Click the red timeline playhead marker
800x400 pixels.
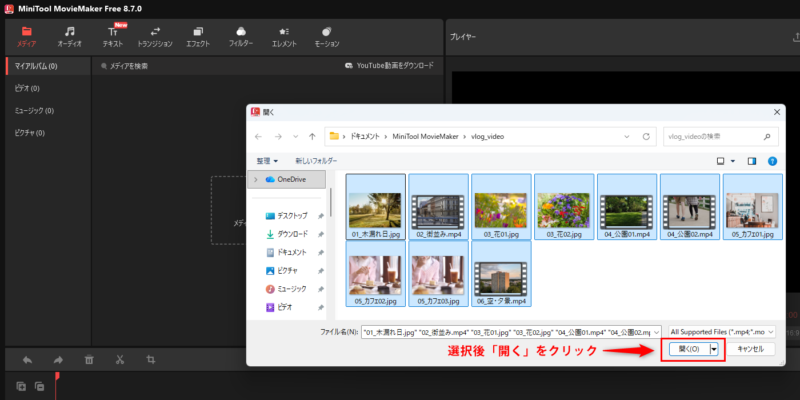pos(57,377)
